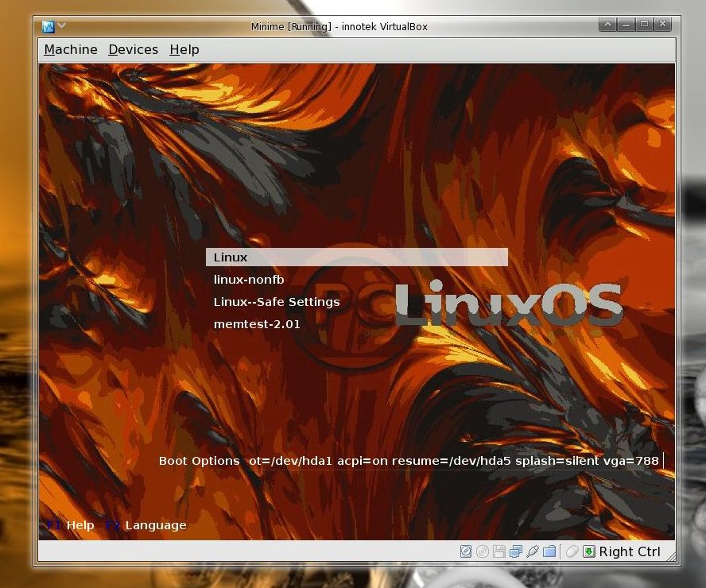
Task: Click the shade-up arrow button in title bar
Action: pos(608,25)
